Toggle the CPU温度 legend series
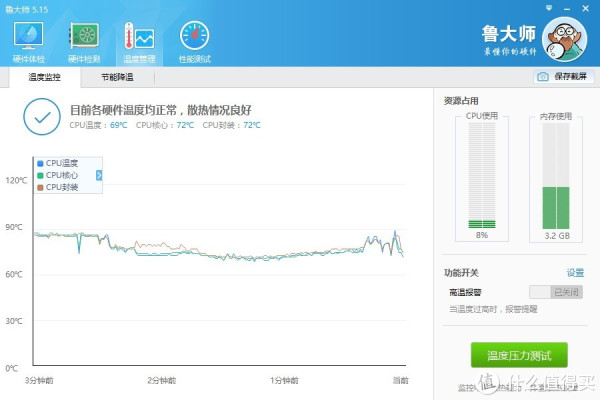Screen dimensions: 600x400 click(x=61, y=163)
